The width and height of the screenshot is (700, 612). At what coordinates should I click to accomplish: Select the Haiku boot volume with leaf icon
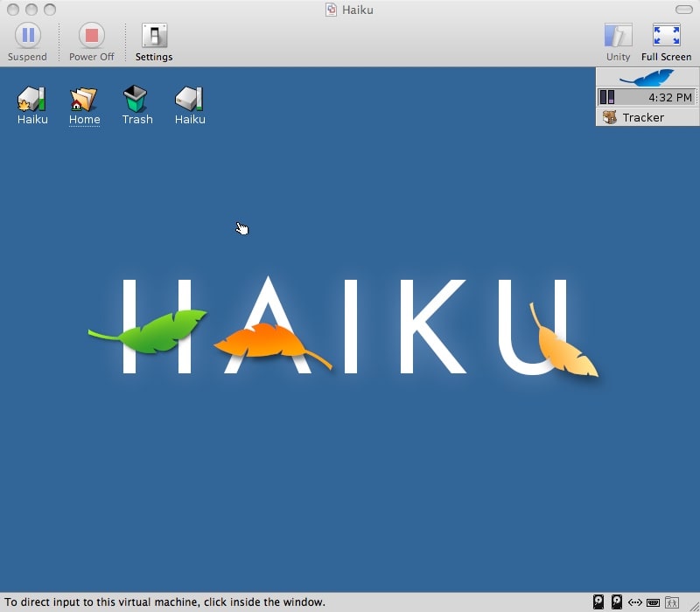coord(32,105)
